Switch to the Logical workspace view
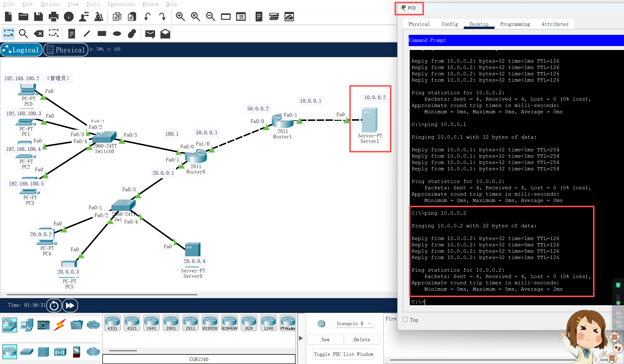 tap(21, 50)
